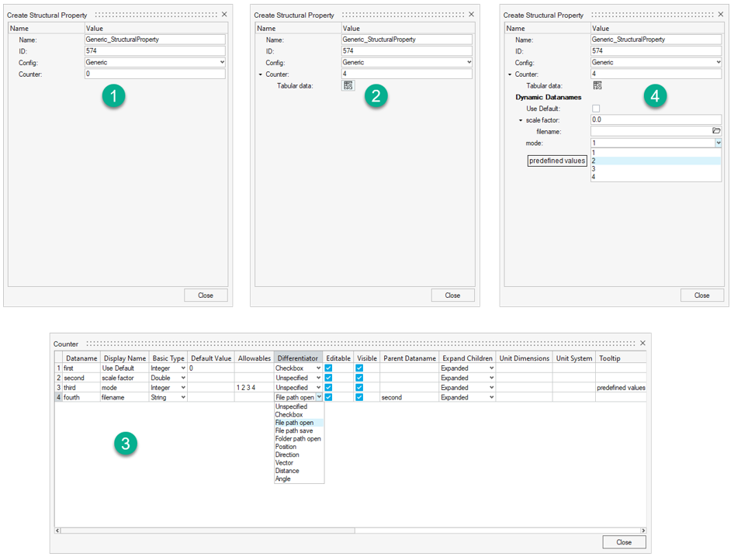Uncheck Editable for the 'fourth' dataname row
The height and width of the screenshot is (560, 734).
[328, 397]
